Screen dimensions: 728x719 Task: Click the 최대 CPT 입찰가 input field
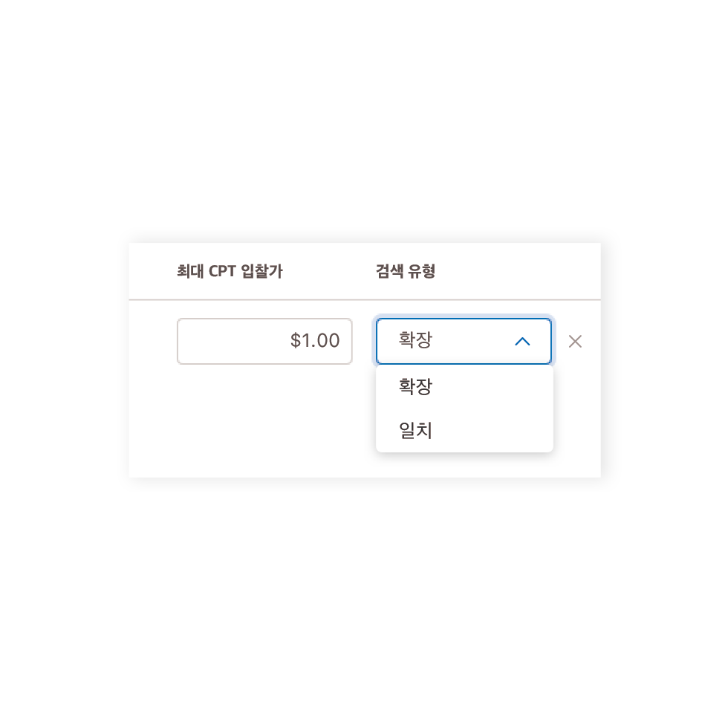point(264,342)
